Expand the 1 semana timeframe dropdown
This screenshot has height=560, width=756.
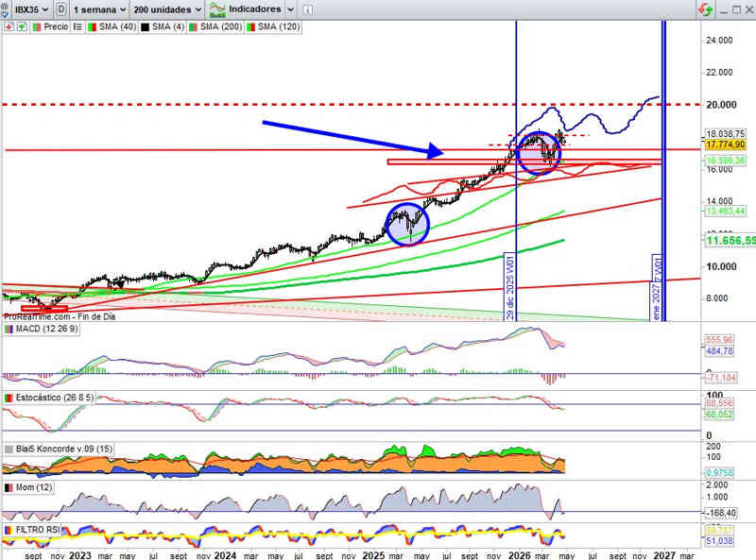102,9
